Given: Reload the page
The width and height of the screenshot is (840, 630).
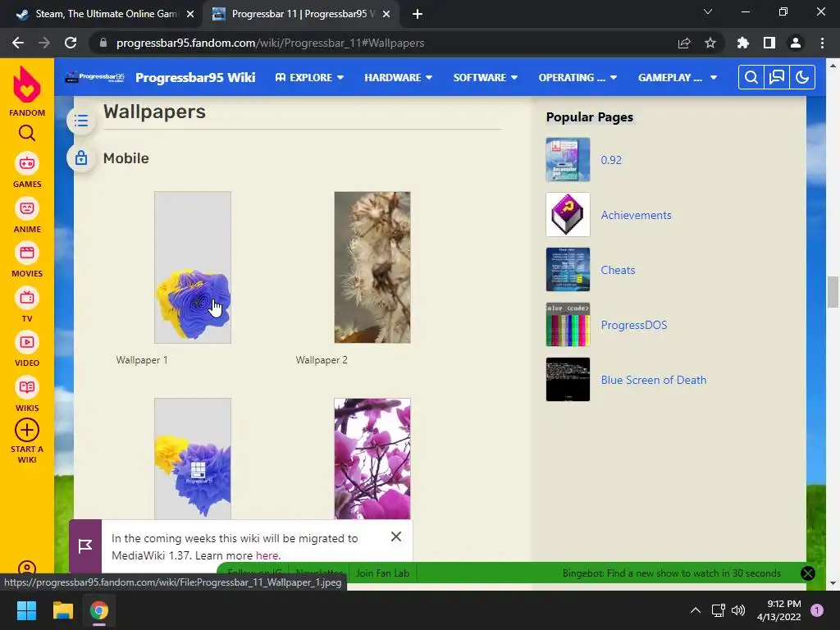Looking at the screenshot, I should pos(71,43).
